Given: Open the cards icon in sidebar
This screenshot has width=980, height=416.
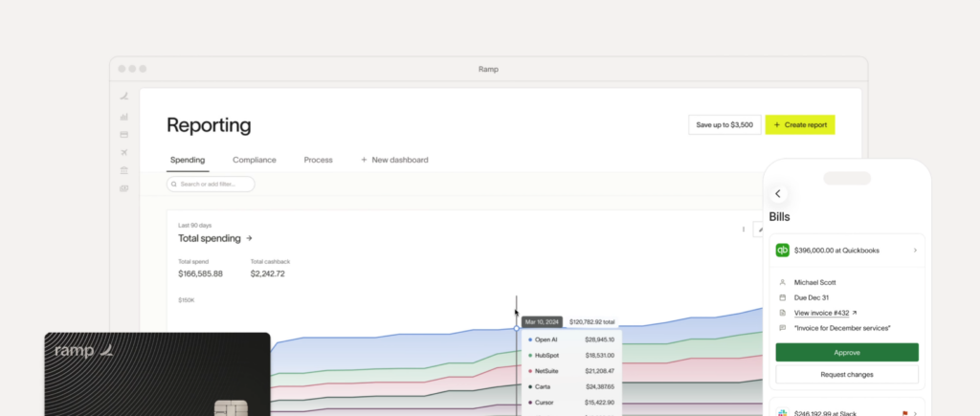Looking at the screenshot, I should pos(123,134).
